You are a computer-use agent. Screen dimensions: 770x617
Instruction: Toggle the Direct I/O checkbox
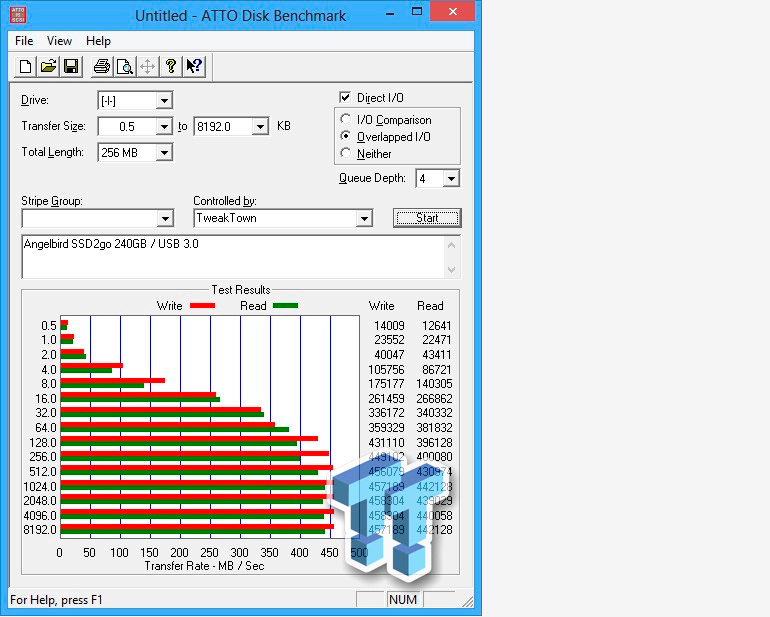[345, 97]
